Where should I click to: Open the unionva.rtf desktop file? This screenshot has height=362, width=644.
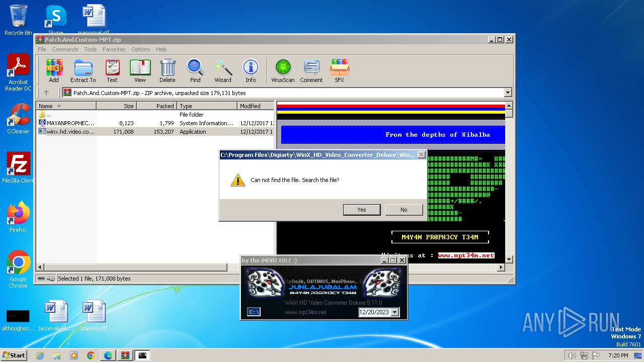point(94,316)
